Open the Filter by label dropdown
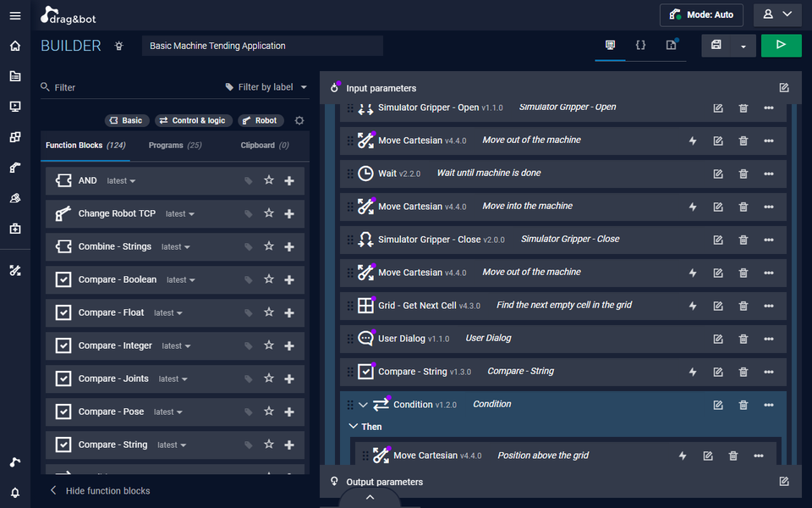812x508 pixels. 266,87
